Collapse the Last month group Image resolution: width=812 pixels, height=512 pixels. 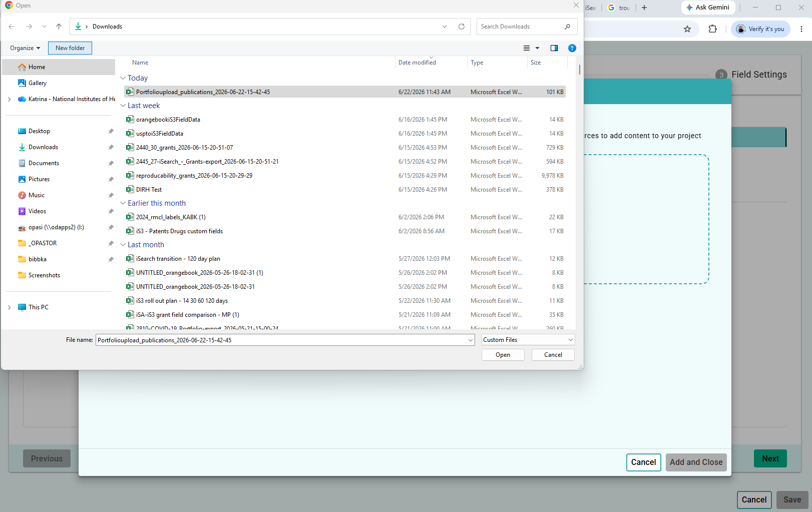tap(123, 245)
